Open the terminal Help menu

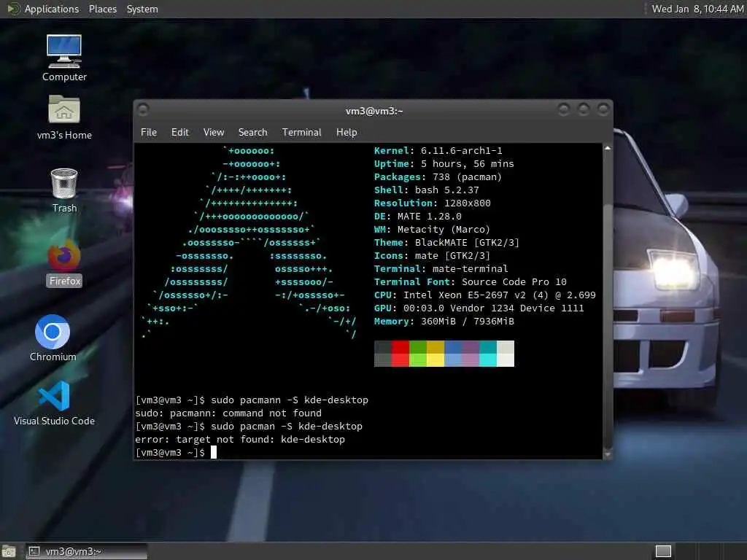coord(347,132)
